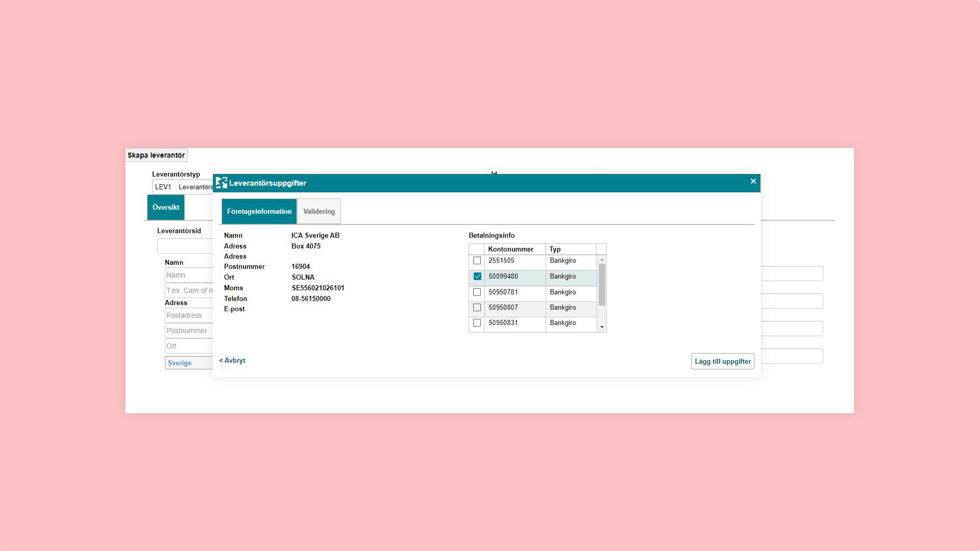The height and width of the screenshot is (551, 980).
Task: Click the Ort input field
Action: 189,346
